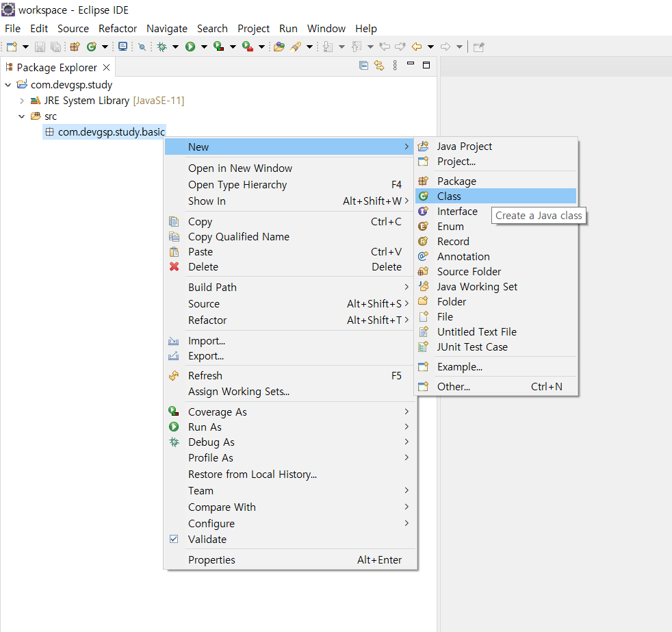The image size is (672, 632).
Task: Click the Save toolbar icon
Action: pyautogui.click(x=40, y=47)
